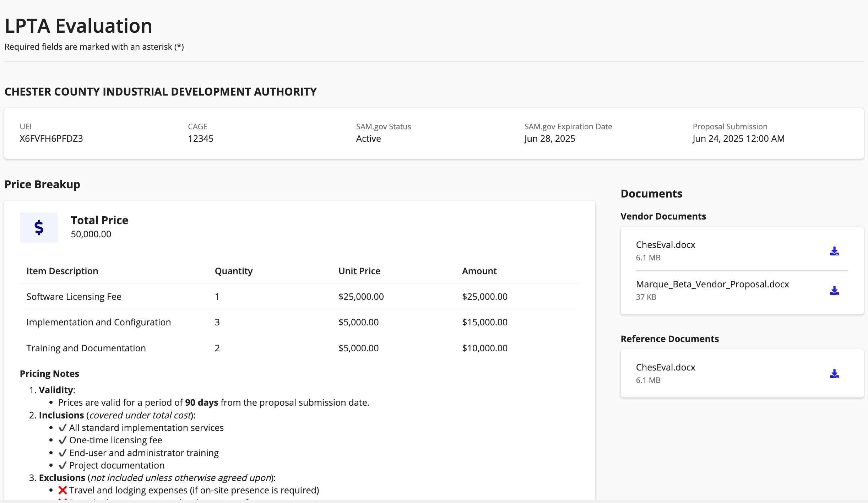
Task: Click the Item Description column header
Action: point(62,271)
